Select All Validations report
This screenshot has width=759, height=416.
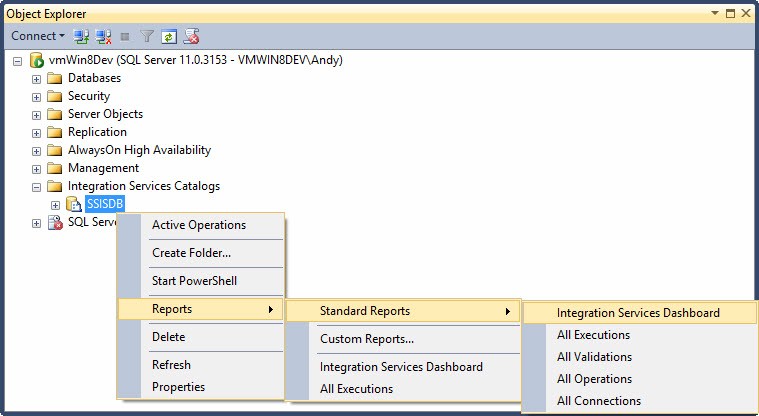coord(594,357)
